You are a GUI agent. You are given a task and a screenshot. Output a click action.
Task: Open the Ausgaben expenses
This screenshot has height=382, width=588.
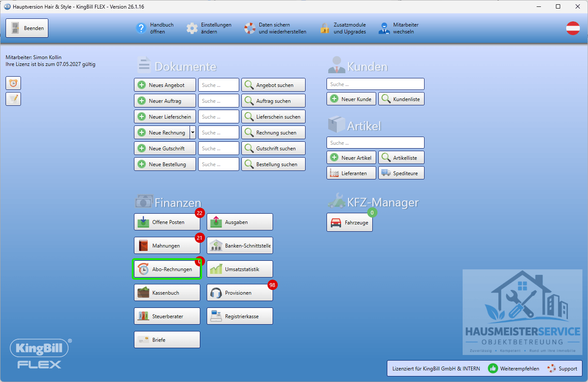point(240,222)
